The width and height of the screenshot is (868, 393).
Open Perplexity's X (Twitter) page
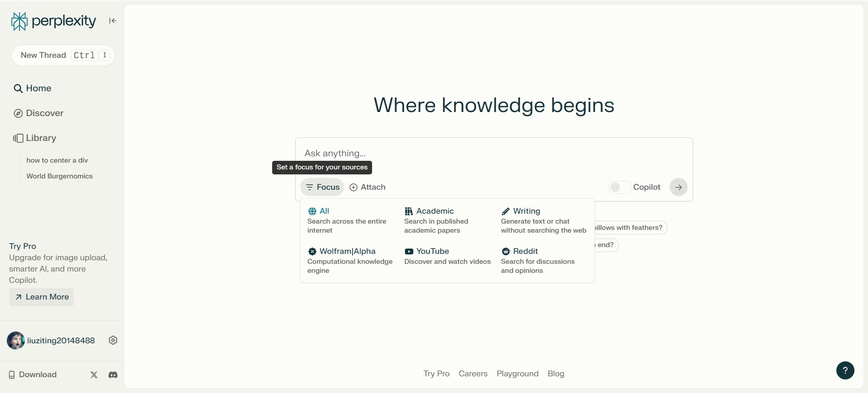pyautogui.click(x=94, y=375)
